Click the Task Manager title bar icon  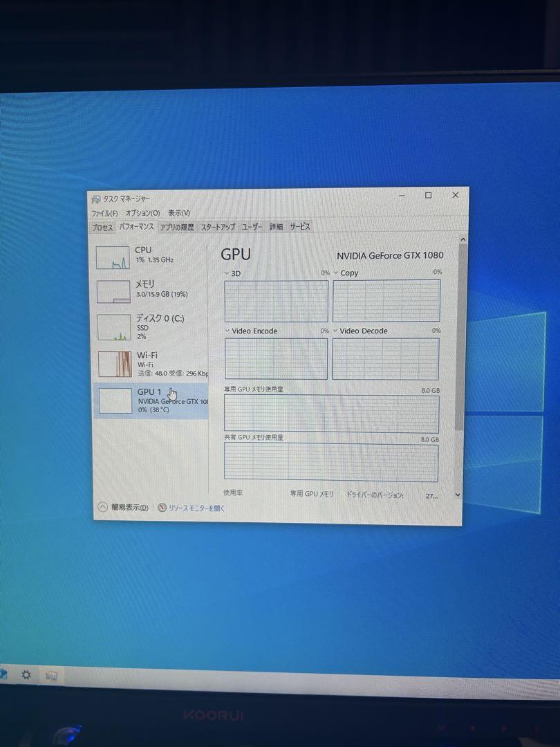[x=96, y=199]
